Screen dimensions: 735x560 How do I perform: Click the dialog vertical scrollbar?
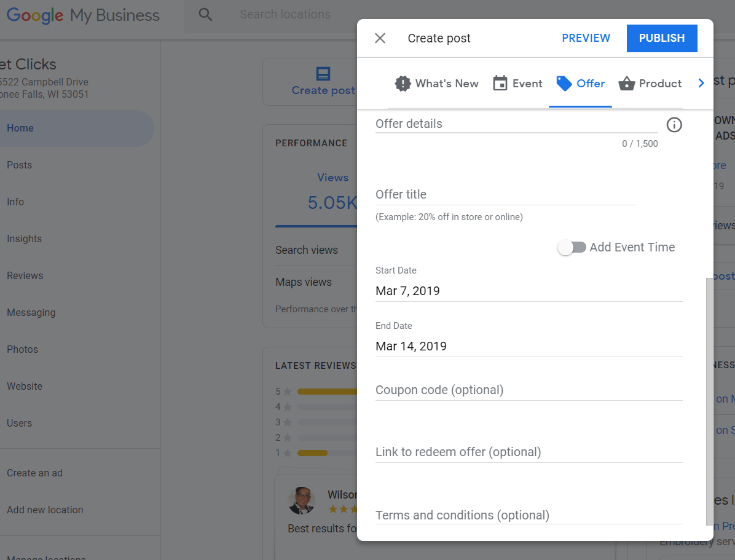point(709,401)
